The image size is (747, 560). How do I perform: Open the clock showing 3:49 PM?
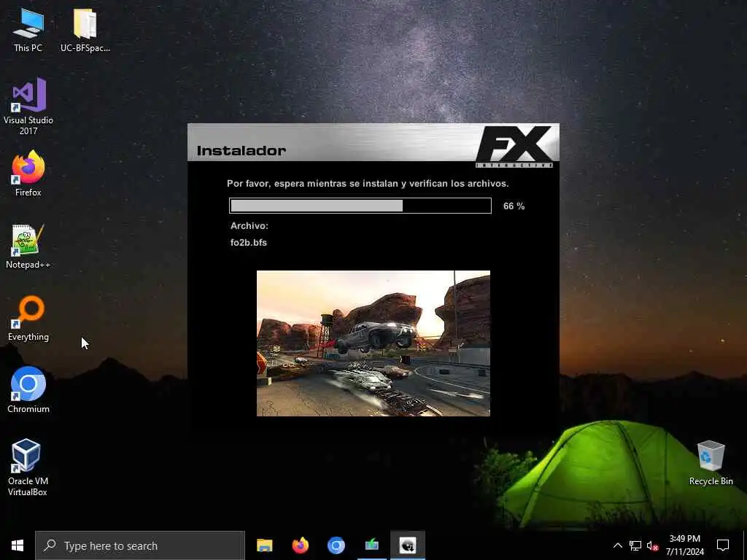tap(684, 545)
